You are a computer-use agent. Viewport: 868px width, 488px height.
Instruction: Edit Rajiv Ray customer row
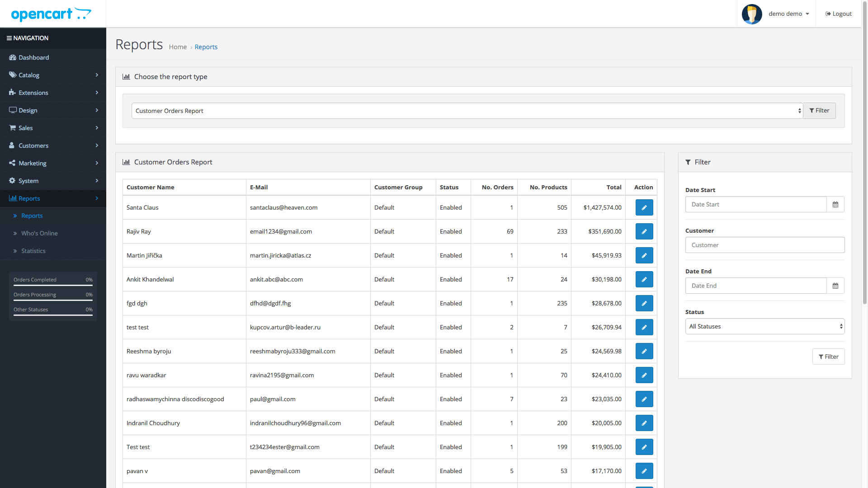tap(644, 231)
